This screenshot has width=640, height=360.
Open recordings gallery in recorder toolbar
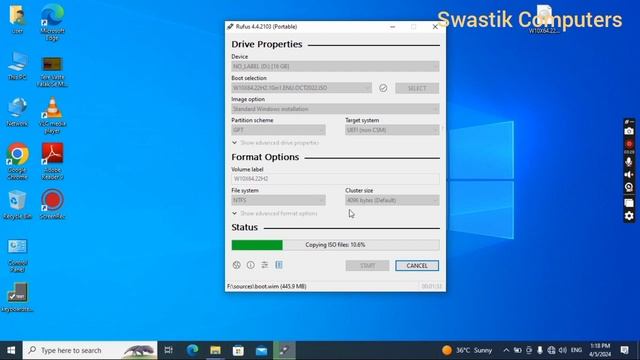pos(629,202)
